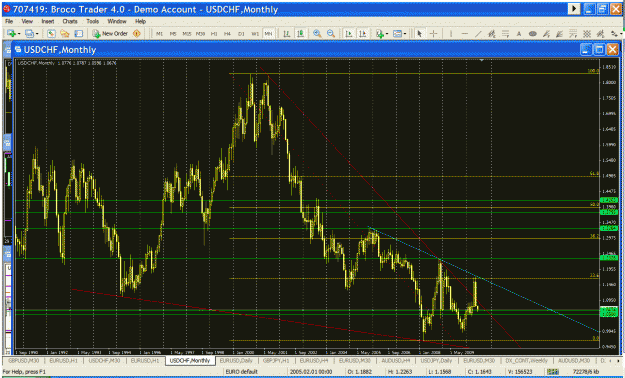This screenshot has height=378, width=625.
Task: Click the Expert Advisors toolbar icon
Action: click(137, 34)
